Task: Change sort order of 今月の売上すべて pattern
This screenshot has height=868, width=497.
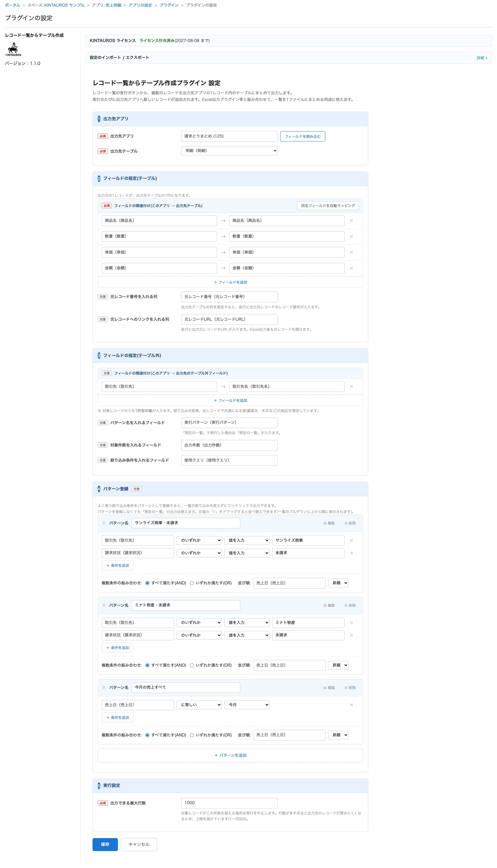Action: (338, 735)
